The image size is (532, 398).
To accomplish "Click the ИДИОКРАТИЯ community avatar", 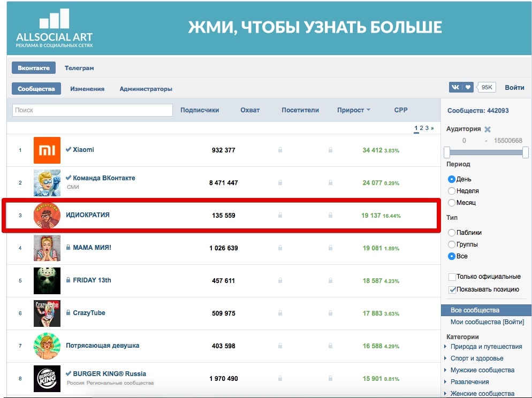I will tap(47, 215).
